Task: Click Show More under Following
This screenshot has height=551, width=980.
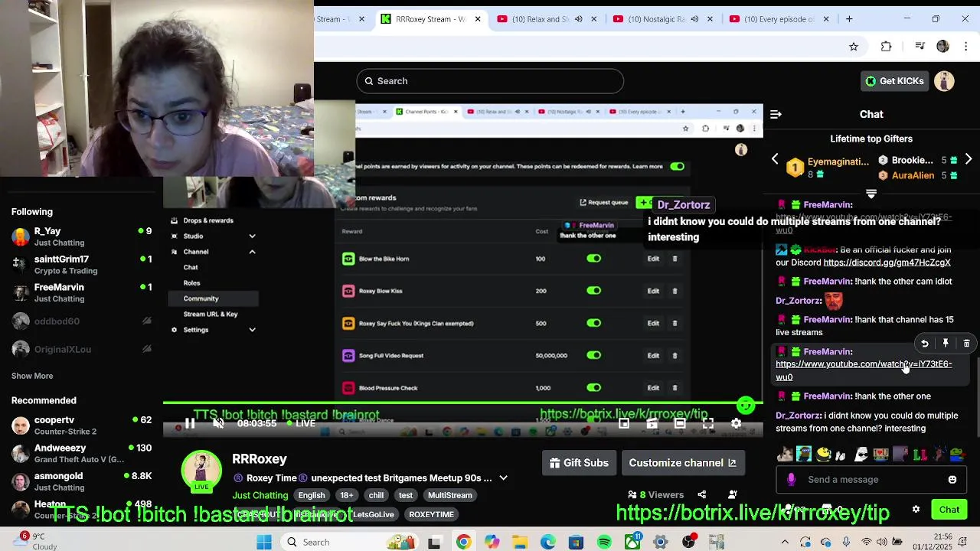Action: pos(32,376)
